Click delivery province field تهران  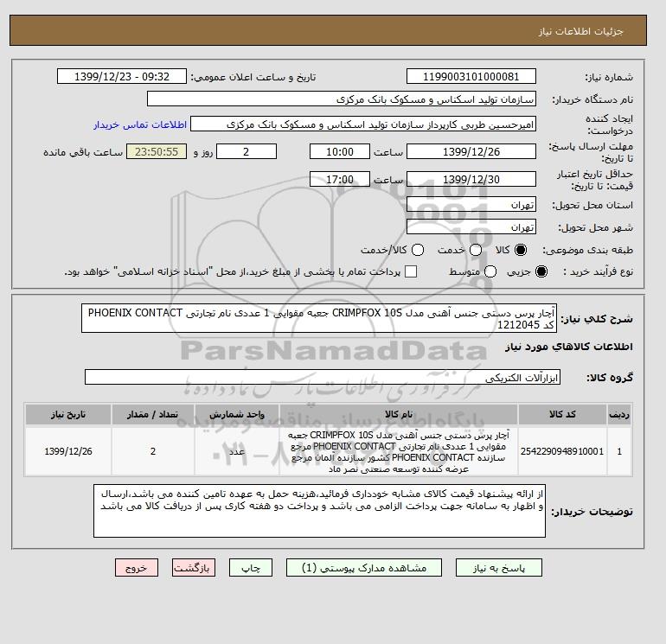[471, 205]
